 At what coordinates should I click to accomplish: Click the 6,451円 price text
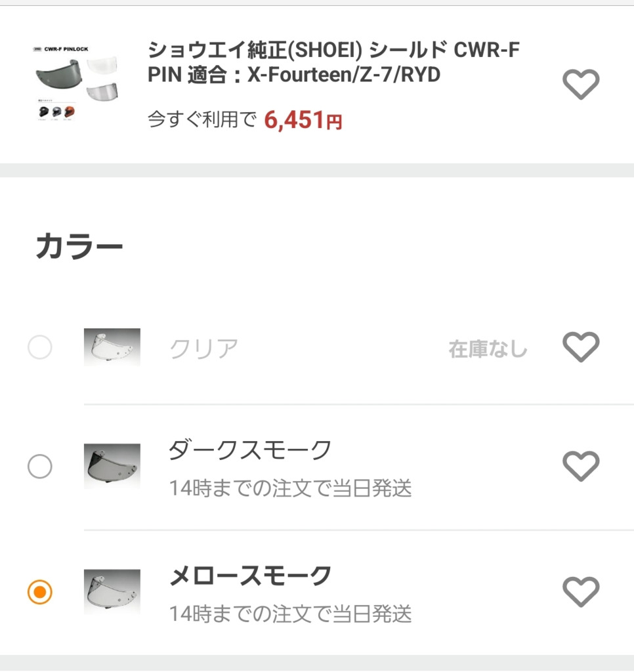(303, 120)
